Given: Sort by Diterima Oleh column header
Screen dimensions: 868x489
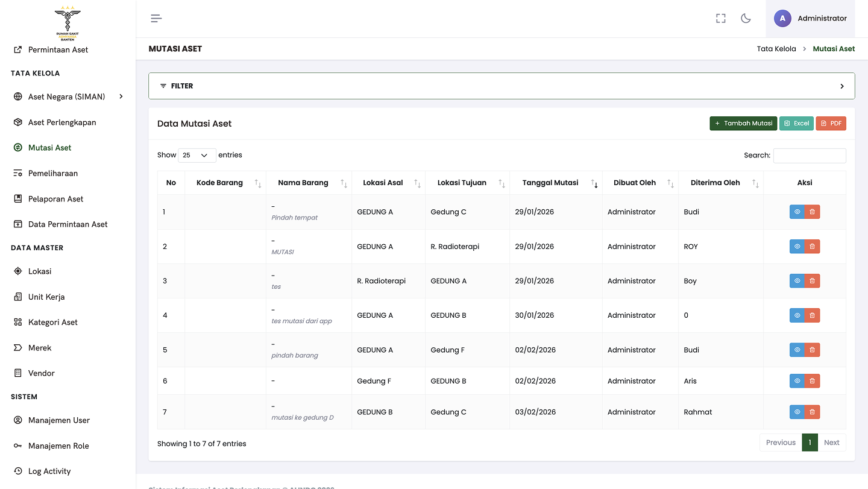Looking at the screenshot, I should tap(721, 183).
